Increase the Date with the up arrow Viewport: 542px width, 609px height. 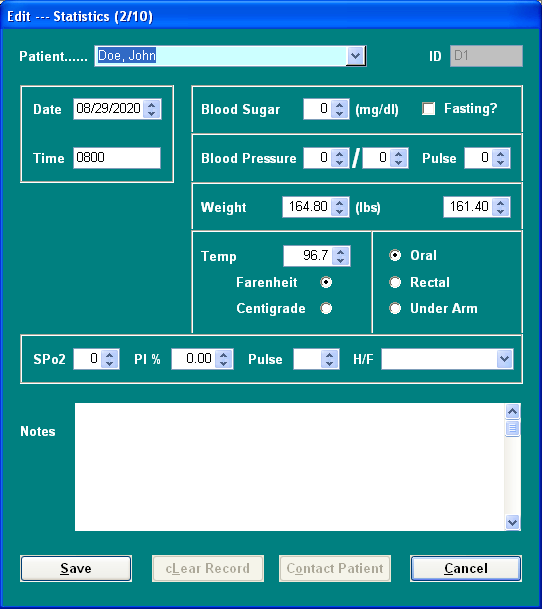pos(152,104)
